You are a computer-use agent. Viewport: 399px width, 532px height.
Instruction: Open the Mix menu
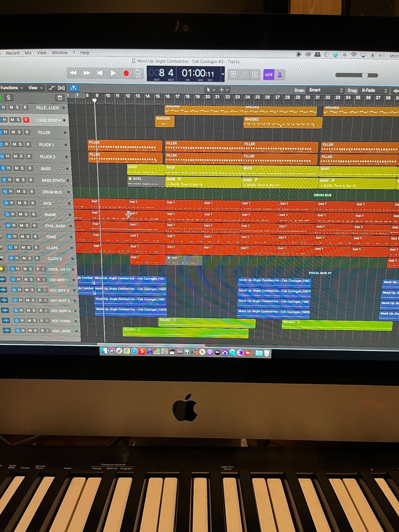28,53
